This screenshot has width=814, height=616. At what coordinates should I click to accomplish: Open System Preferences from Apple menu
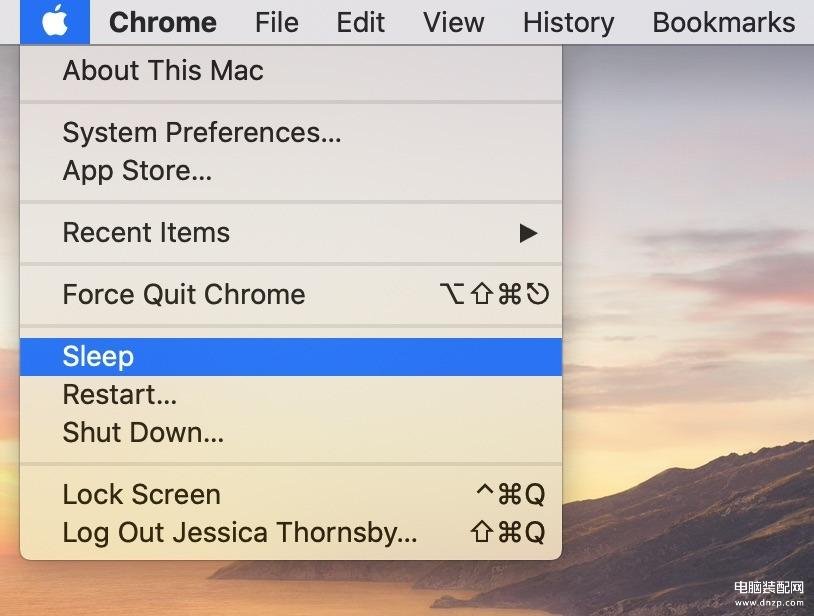click(291, 132)
